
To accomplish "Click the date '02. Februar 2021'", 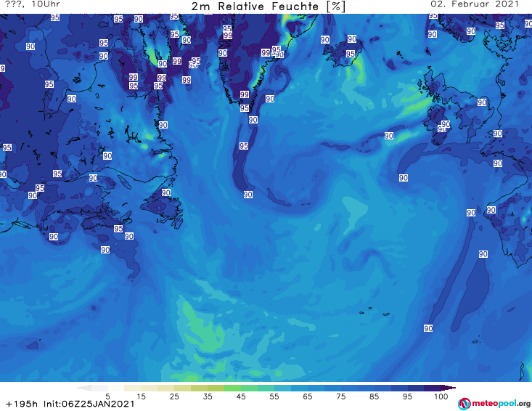I will 475,4.
